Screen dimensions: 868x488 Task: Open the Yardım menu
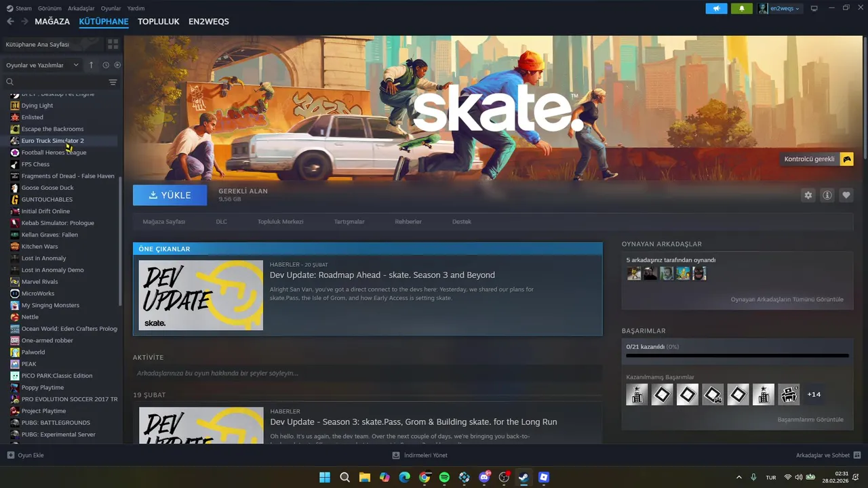click(136, 9)
